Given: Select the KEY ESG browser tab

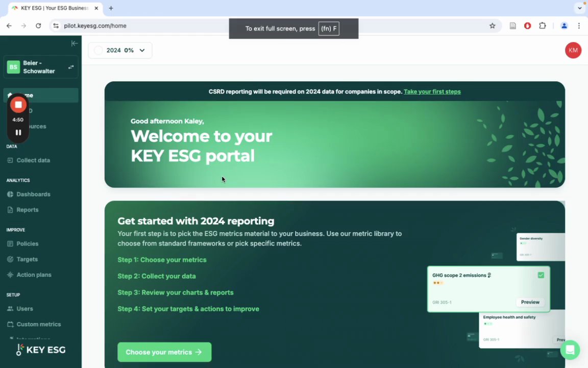Looking at the screenshot, I should [x=55, y=8].
